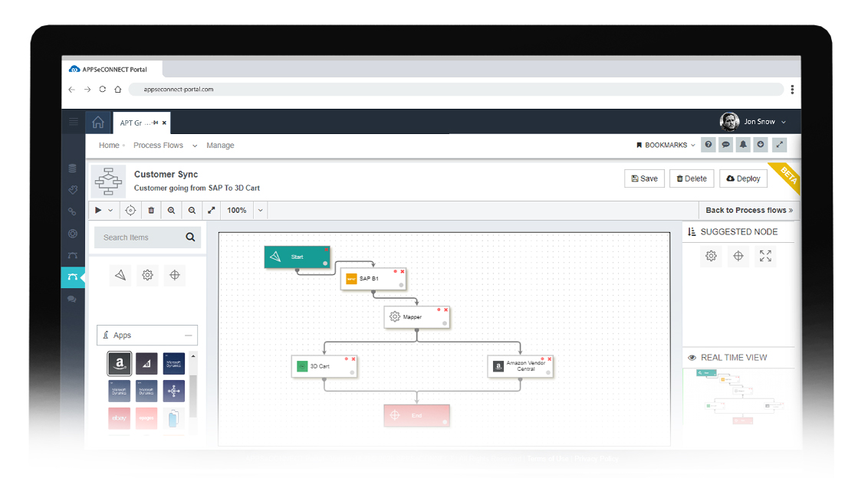Open the chat messages icon in the top bar

[725, 145]
